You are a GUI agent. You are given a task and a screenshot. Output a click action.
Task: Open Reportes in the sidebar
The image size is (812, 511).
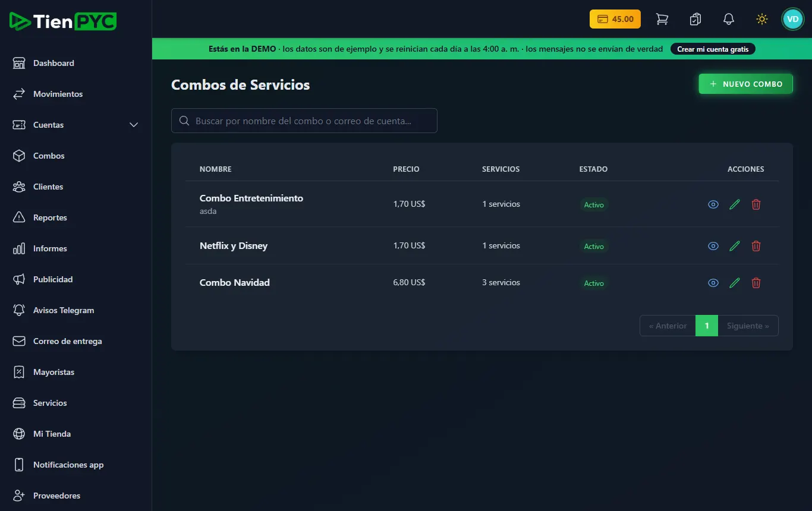[x=76, y=217]
